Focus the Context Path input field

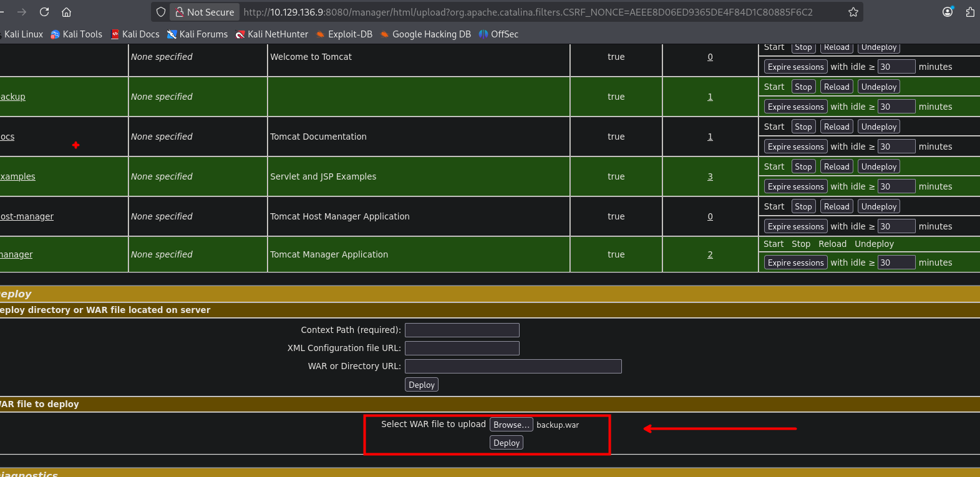click(x=462, y=330)
